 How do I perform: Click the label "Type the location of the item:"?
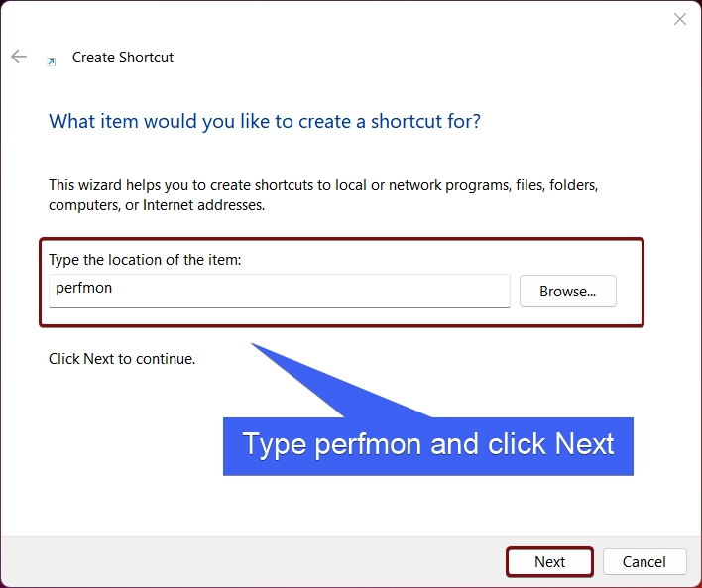pyautogui.click(x=145, y=259)
